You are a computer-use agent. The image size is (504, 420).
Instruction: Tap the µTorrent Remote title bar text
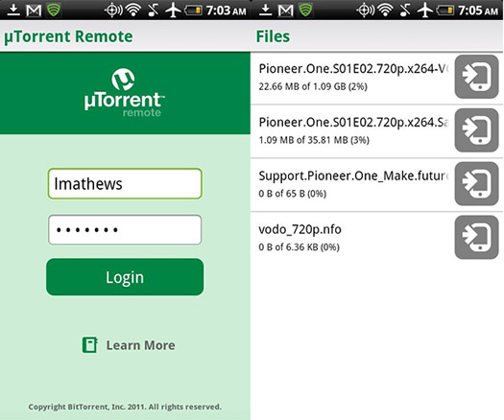(68, 36)
